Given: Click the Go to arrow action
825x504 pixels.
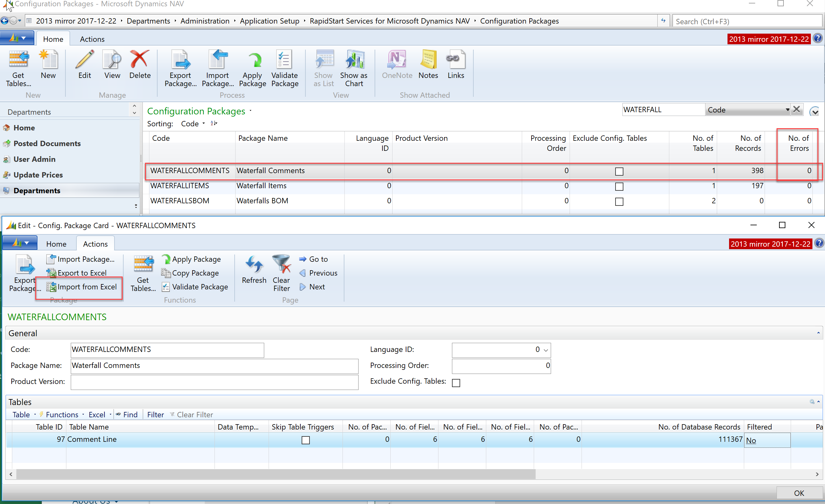Looking at the screenshot, I should [313, 259].
